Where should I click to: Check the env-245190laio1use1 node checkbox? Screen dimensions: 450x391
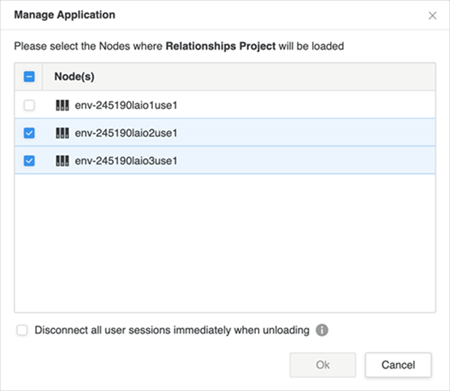coord(29,105)
